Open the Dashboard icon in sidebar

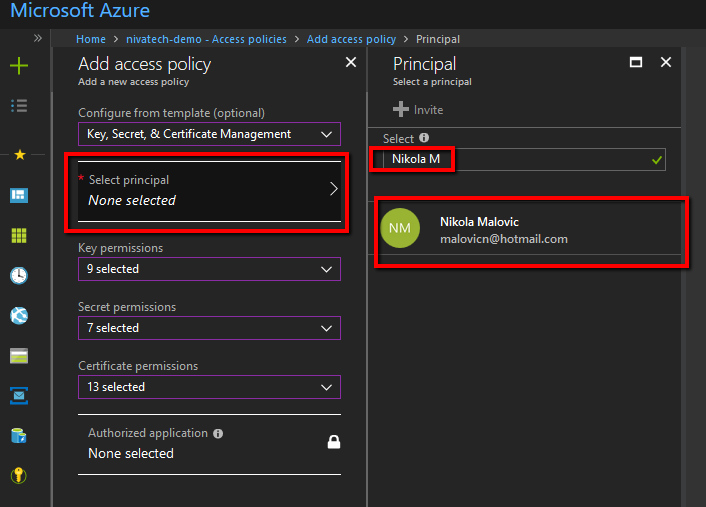[x=19, y=195]
